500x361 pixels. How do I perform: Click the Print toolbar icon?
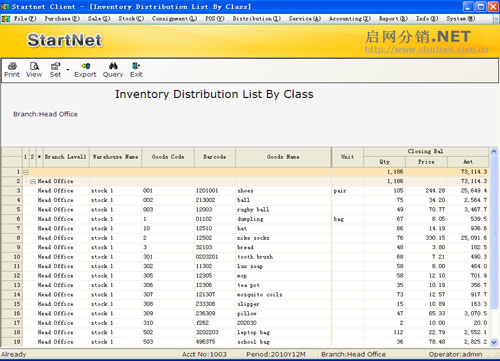pos(12,70)
